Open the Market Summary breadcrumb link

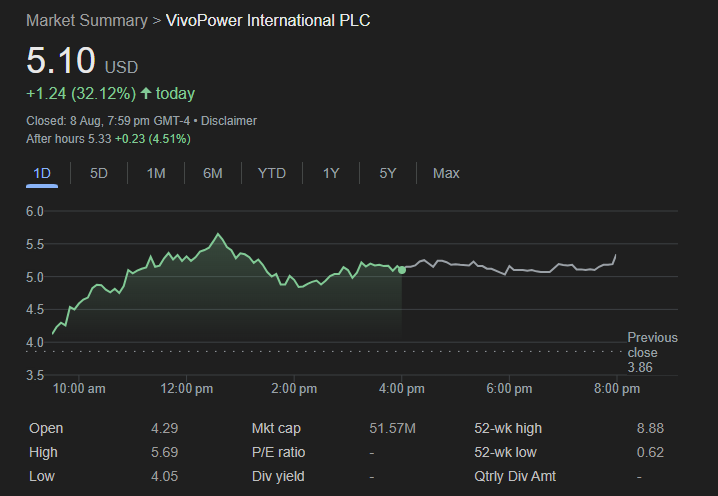[87, 21]
